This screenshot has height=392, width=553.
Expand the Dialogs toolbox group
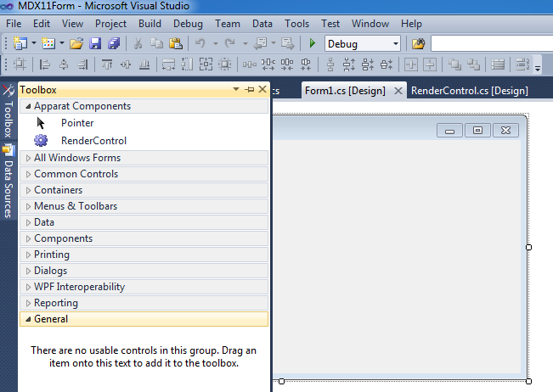[x=28, y=272]
